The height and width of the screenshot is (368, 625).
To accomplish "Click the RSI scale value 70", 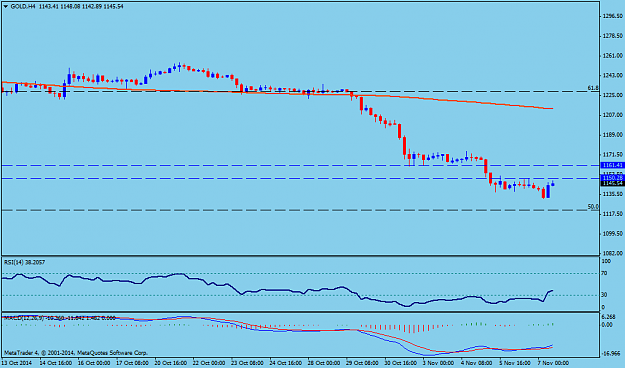I will pyautogui.click(x=604, y=274).
